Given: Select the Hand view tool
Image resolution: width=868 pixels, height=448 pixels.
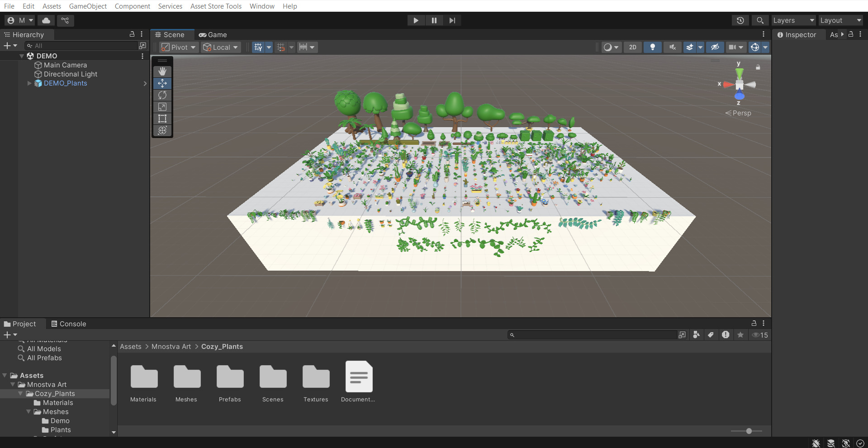Looking at the screenshot, I should pyautogui.click(x=162, y=71).
